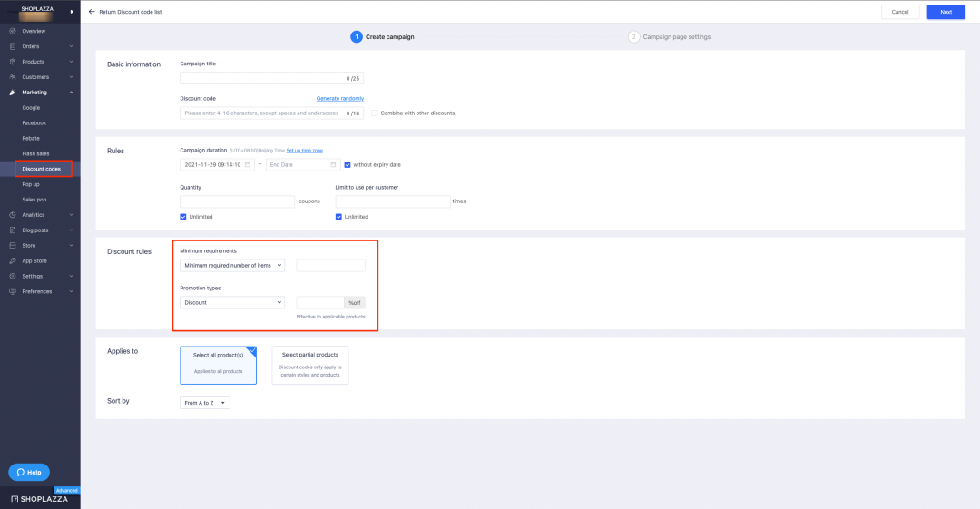Screen dimensions: 980x509
Task: Select Pop up in Marketing menu
Action: 31,184
